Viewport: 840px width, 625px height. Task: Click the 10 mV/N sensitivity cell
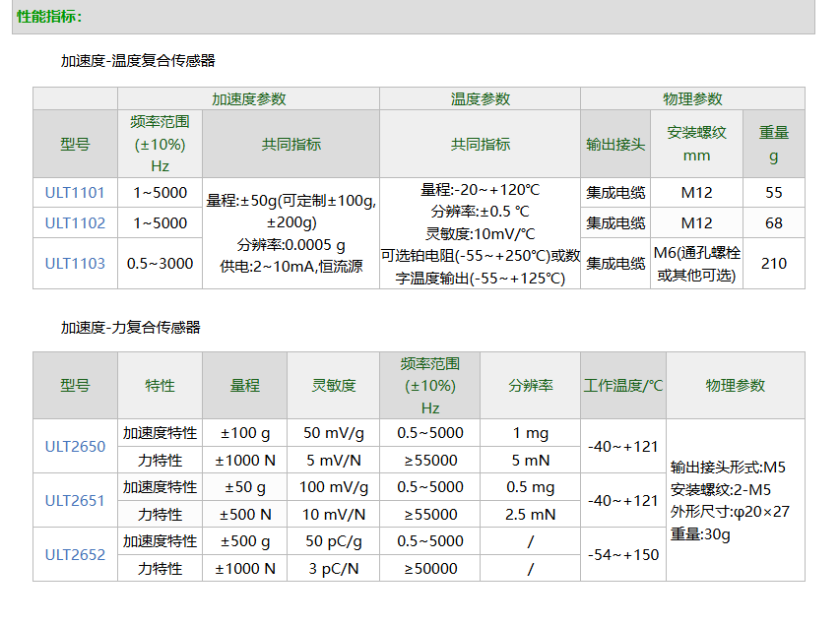point(333,515)
